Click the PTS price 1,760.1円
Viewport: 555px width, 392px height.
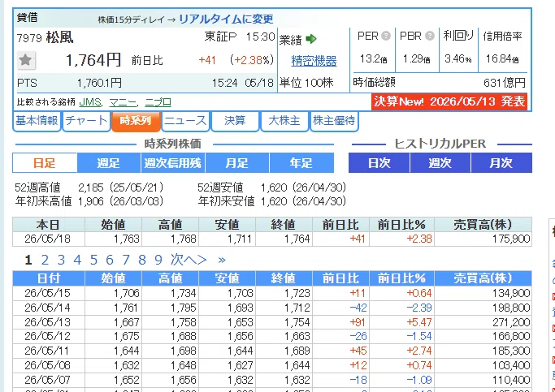click(99, 83)
